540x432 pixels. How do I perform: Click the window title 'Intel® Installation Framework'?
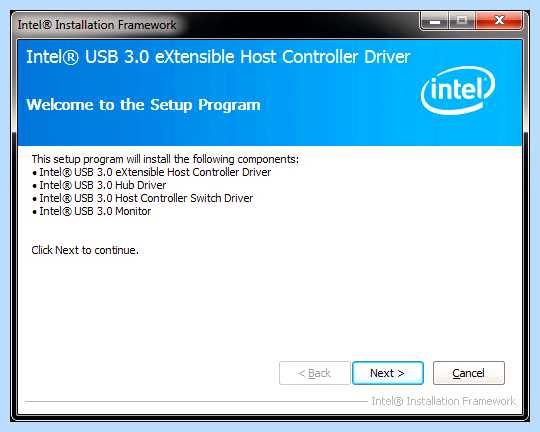pos(97,25)
